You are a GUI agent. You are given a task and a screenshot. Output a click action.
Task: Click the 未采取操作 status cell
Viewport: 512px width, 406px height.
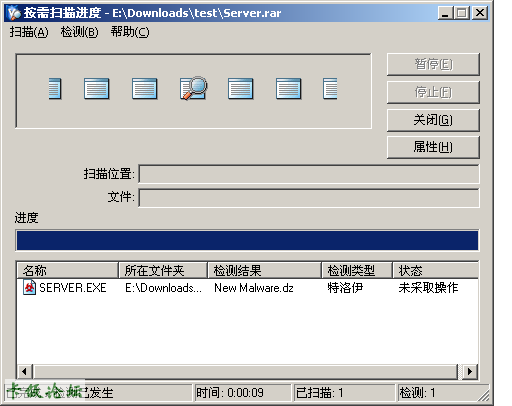click(428, 288)
